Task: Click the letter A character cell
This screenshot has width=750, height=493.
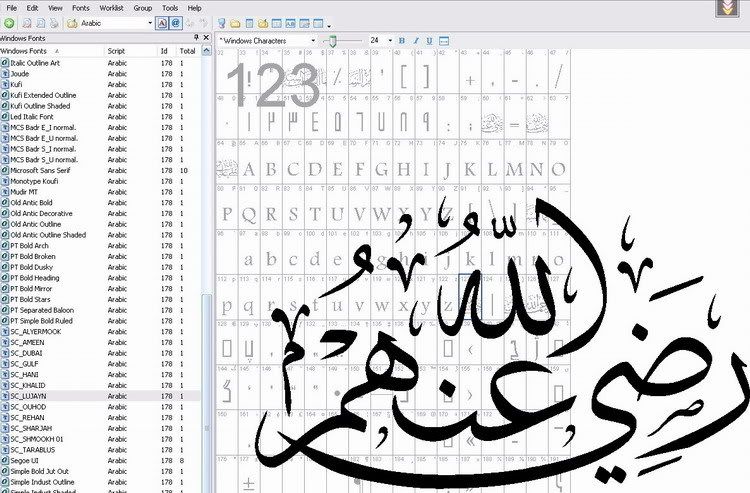Action: pyautogui.click(x=249, y=163)
